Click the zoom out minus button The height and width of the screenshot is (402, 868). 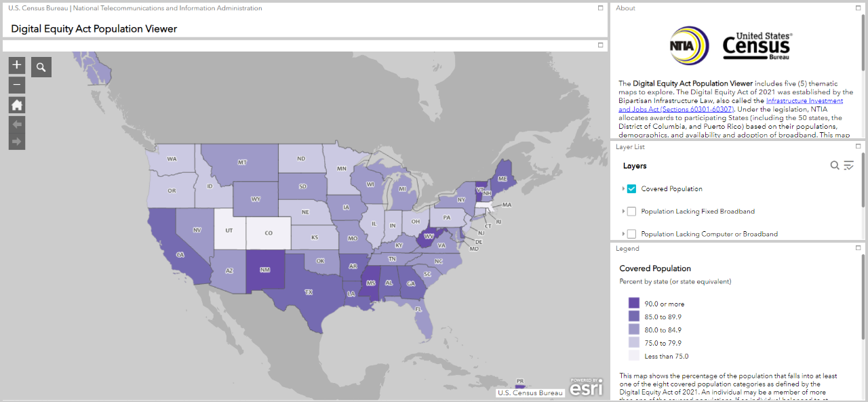point(17,85)
